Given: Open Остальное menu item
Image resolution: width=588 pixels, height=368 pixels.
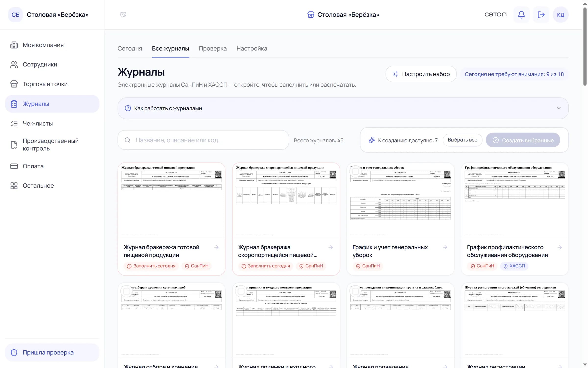Looking at the screenshot, I should pos(52,186).
